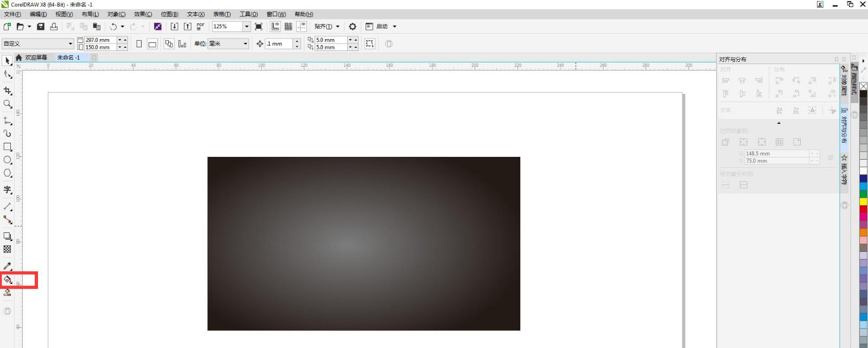Toggle landscape page orientation
Screen dimensions: 868x348
(x=152, y=44)
